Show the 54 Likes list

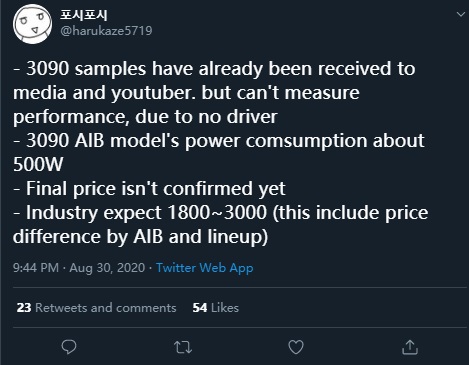point(216,308)
